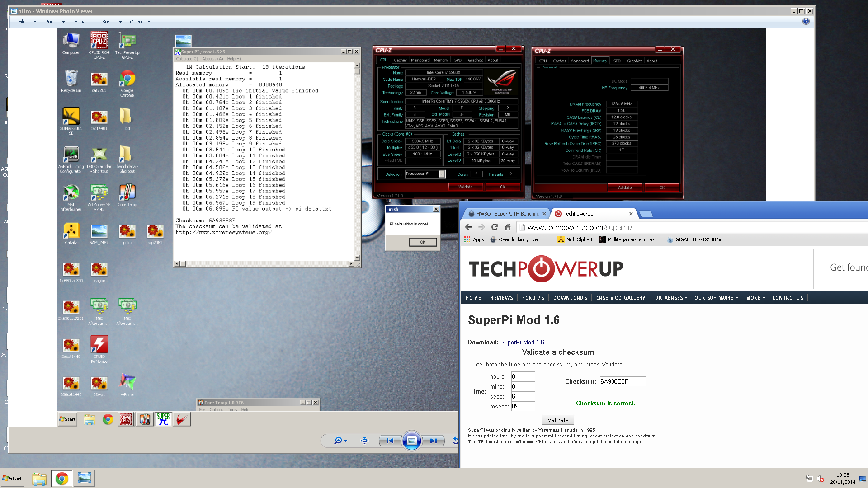
Task: Click the E-mail menu item
Action: click(x=81, y=22)
